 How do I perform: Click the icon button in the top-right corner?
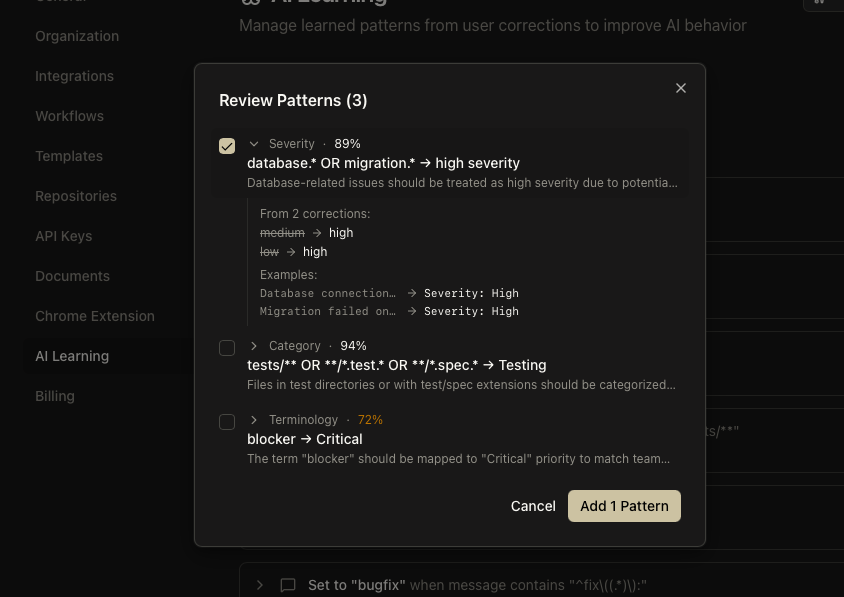coord(820,2)
